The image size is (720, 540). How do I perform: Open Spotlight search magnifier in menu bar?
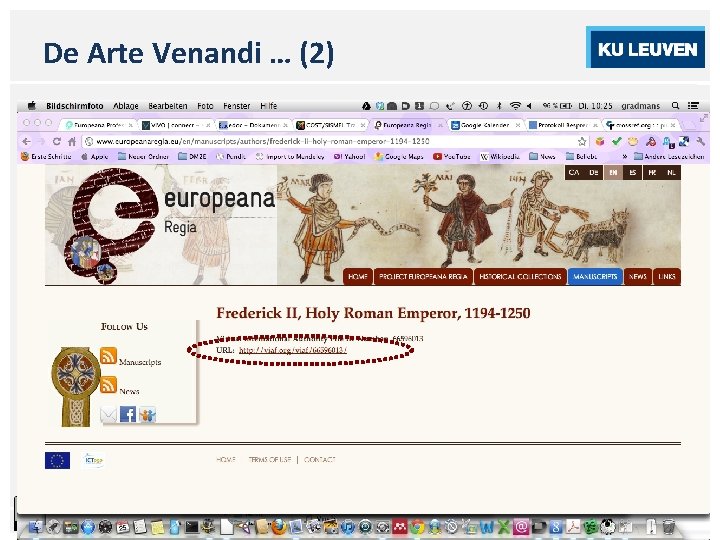point(675,106)
